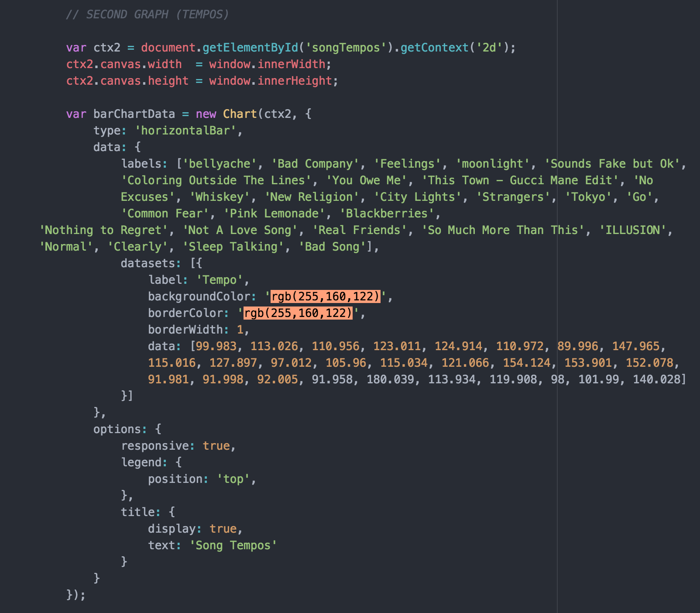Click the 'City Lights' label string
Viewport: 700px width, 613px height.
pos(418,197)
